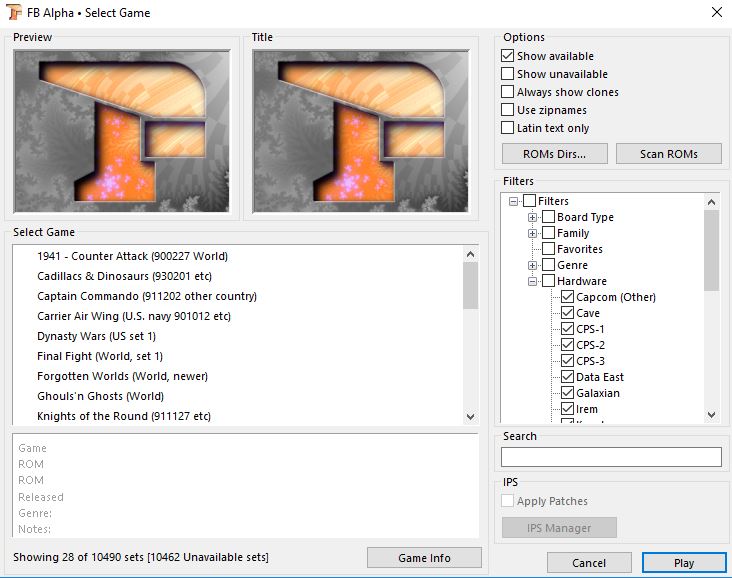The height and width of the screenshot is (578, 732).
Task: Uncheck the CPS-3 hardware filter
Action: point(567,361)
